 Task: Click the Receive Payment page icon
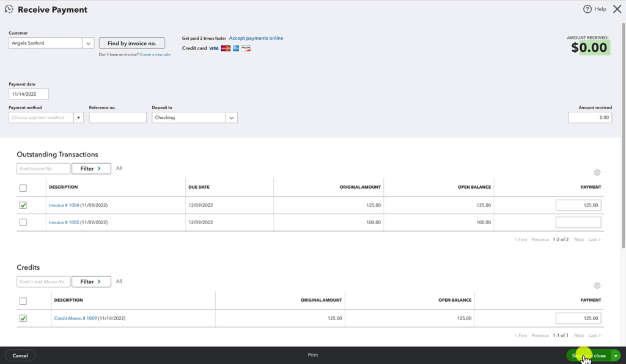tap(10, 9)
